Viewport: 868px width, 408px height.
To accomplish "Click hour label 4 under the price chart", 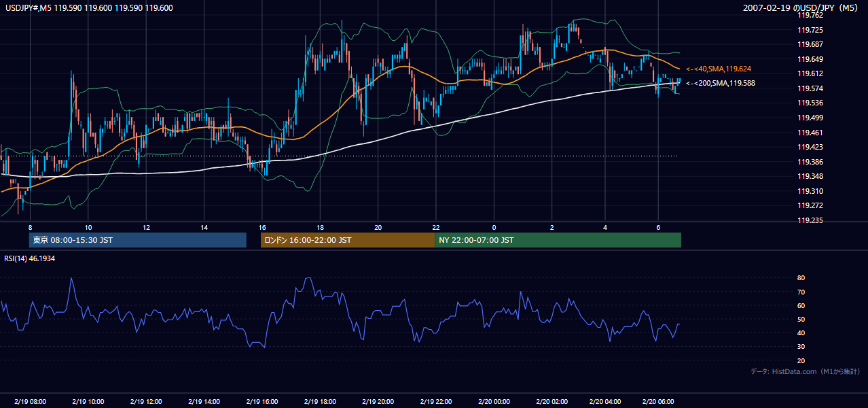I will [x=604, y=227].
